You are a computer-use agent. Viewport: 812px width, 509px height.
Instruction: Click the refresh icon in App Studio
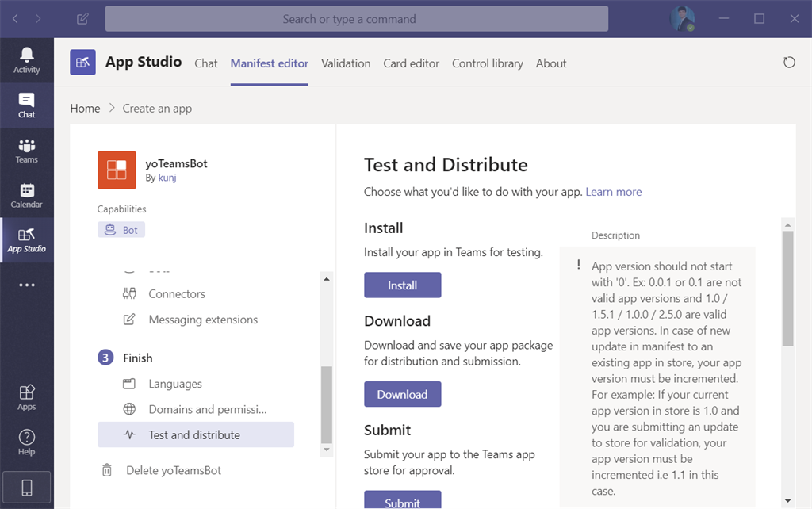pyautogui.click(x=789, y=63)
